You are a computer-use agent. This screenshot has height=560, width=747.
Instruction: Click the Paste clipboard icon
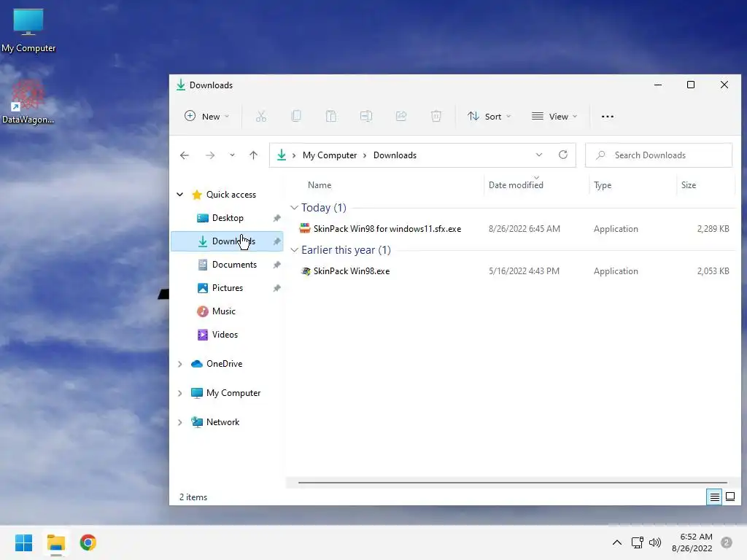[x=331, y=116]
